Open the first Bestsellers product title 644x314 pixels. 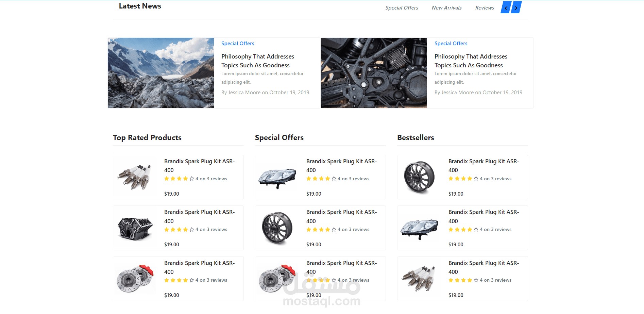(x=483, y=166)
